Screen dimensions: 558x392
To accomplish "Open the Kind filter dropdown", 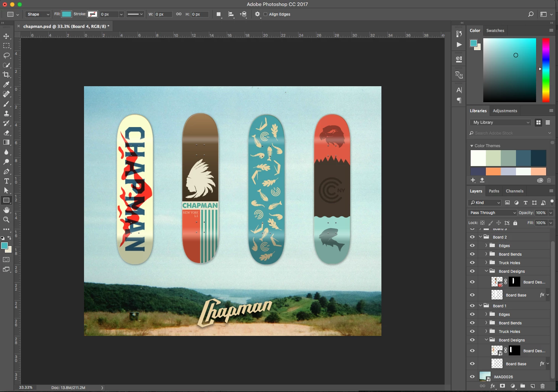I will coord(485,203).
